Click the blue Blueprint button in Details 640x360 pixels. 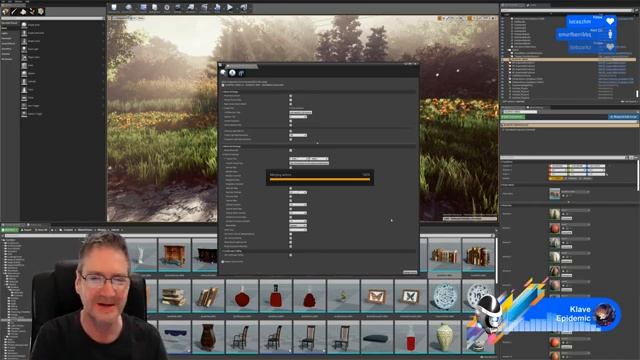pos(623,117)
